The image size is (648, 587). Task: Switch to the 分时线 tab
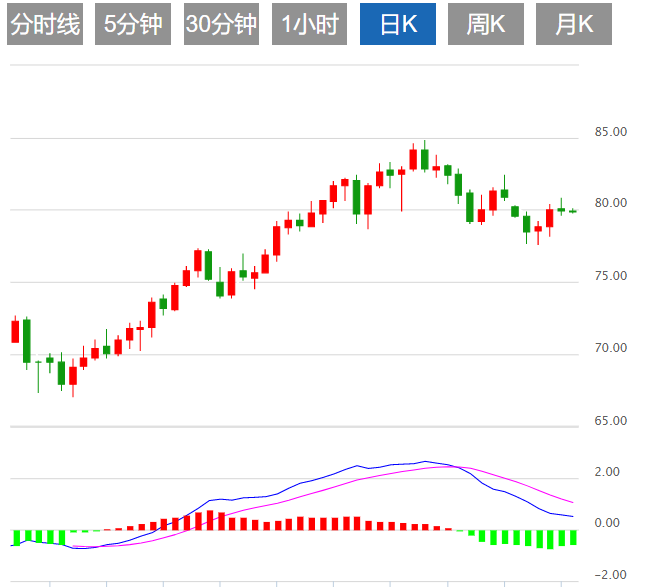(44, 24)
